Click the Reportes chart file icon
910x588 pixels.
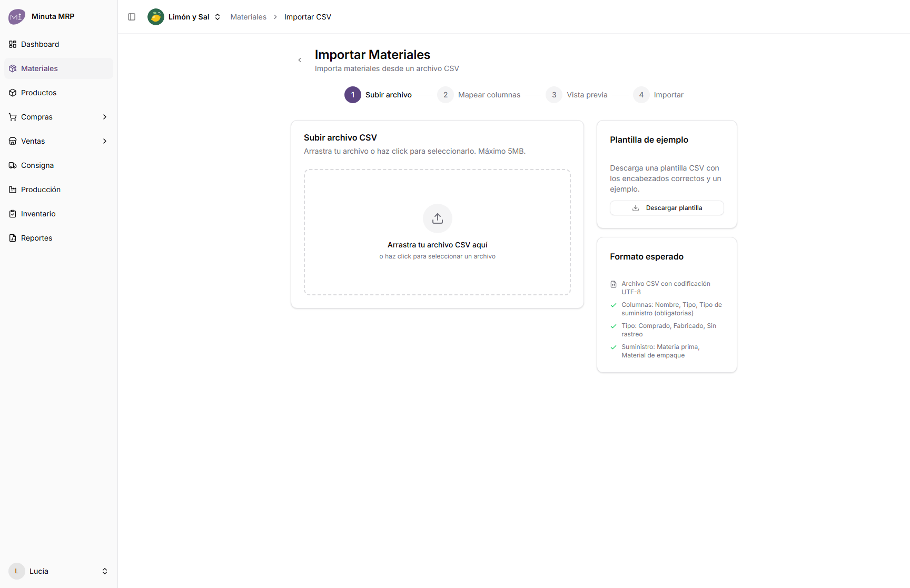click(x=13, y=238)
